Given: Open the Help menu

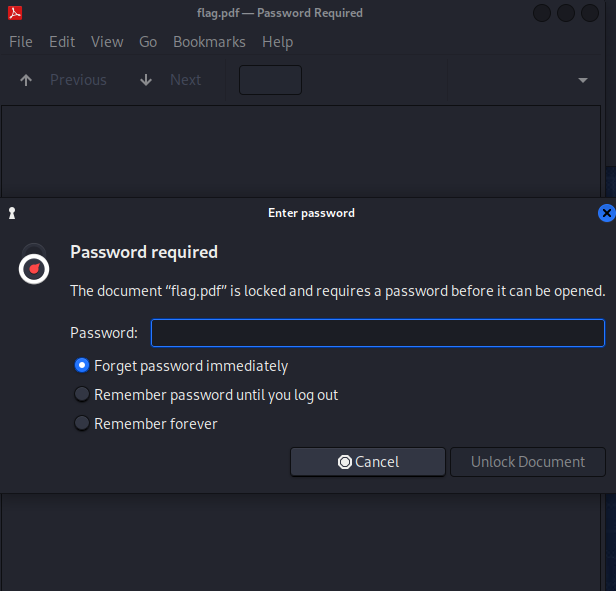Looking at the screenshot, I should click(x=277, y=42).
